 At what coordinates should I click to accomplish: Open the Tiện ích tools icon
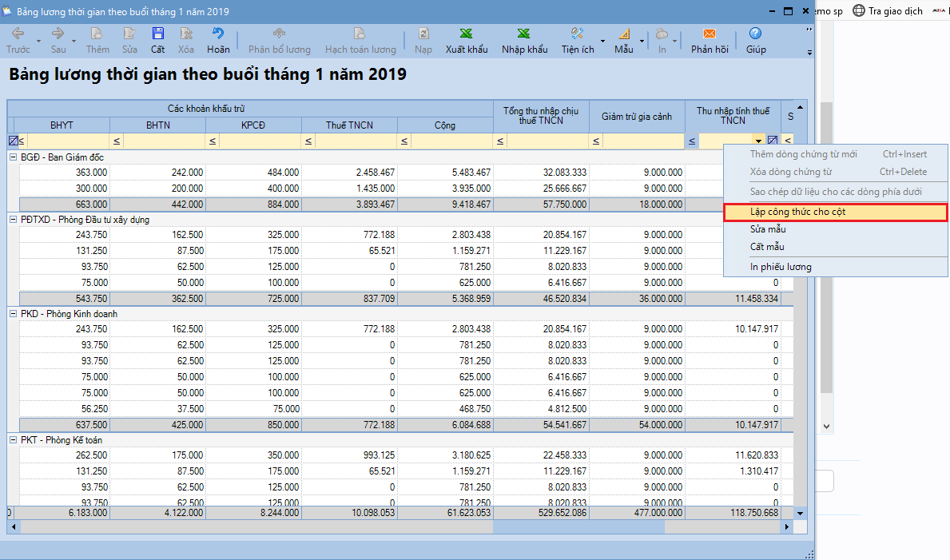coord(577,34)
